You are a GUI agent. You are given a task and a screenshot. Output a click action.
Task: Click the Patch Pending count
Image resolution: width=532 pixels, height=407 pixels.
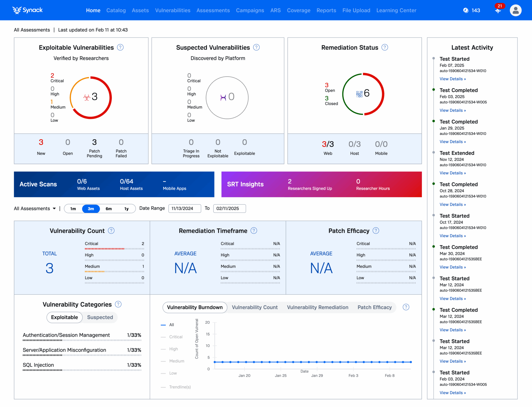coord(94,142)
